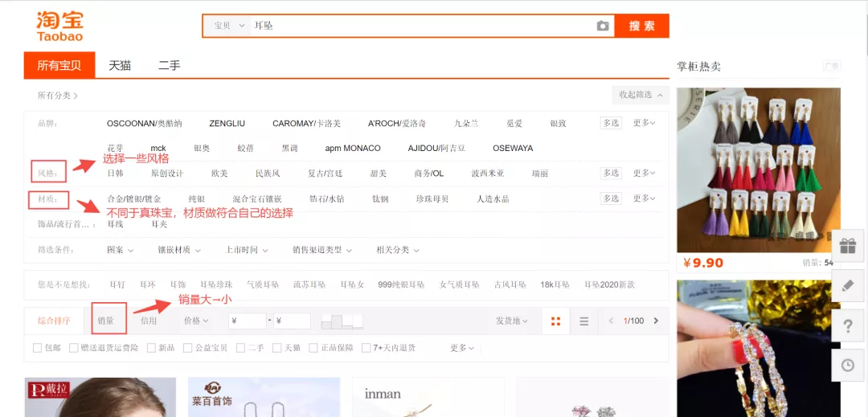Tick the 二手 filter checkbox
Viewport: 868px width, 417px height.
240,348
